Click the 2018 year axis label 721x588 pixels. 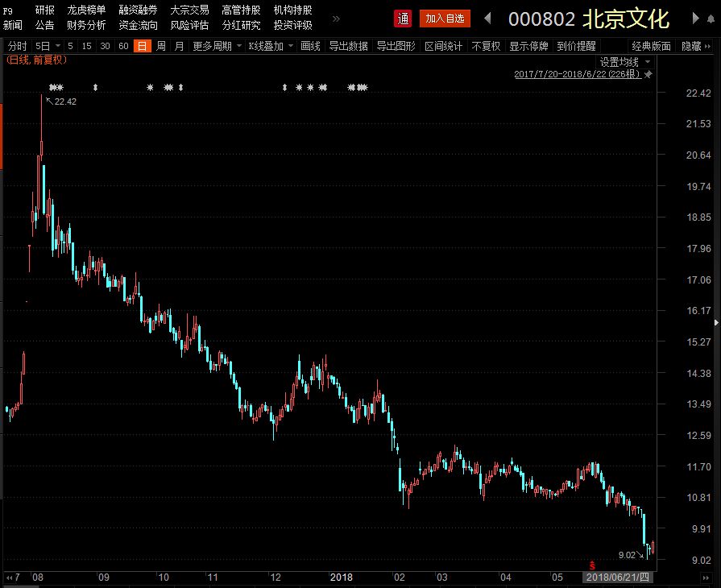tap(342, 578)
